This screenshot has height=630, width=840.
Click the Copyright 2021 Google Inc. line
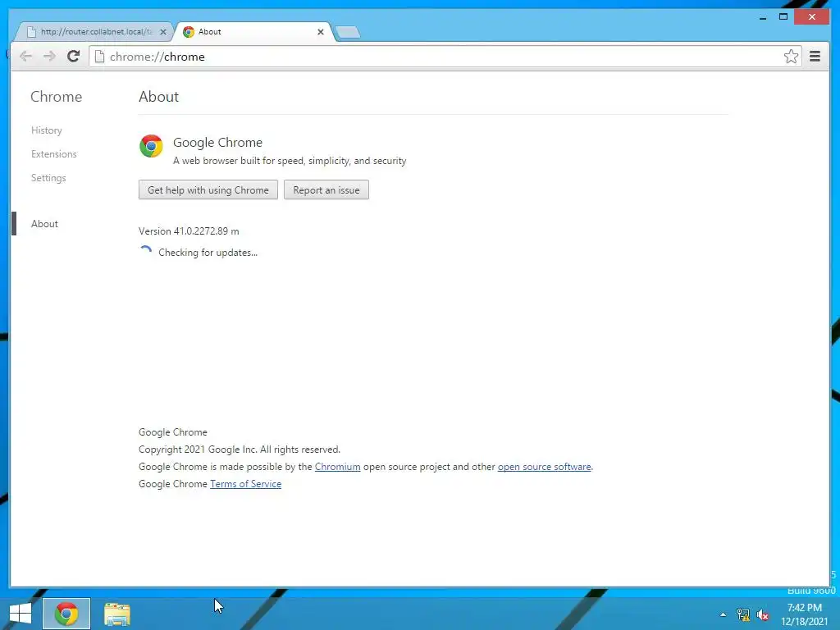pos(240,450)
